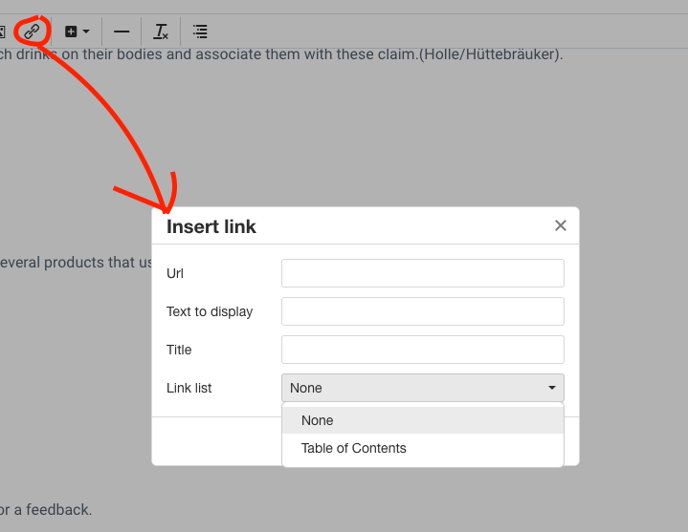Click the table of contents list icon
The image size is (688, 532).
[x=200, y=32]
